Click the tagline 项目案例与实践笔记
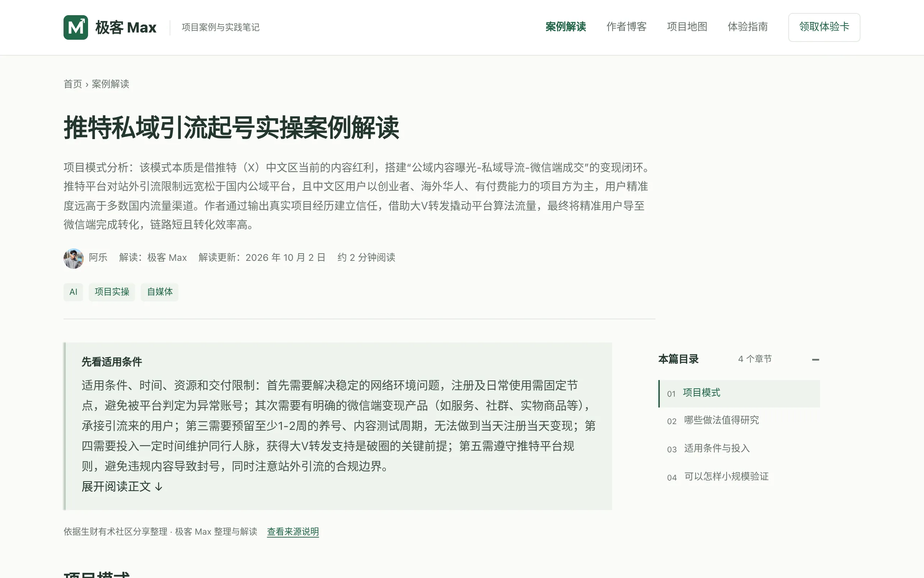This screenshot has width=924, height=578. (221, 27)
